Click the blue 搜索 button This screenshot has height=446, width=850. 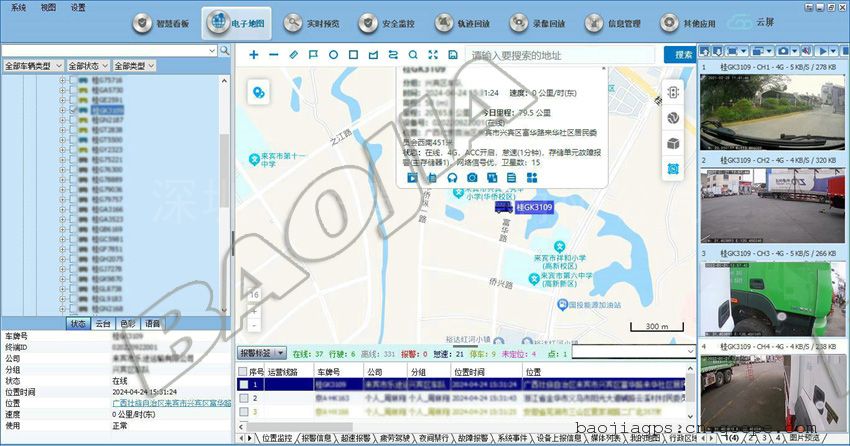684,55
